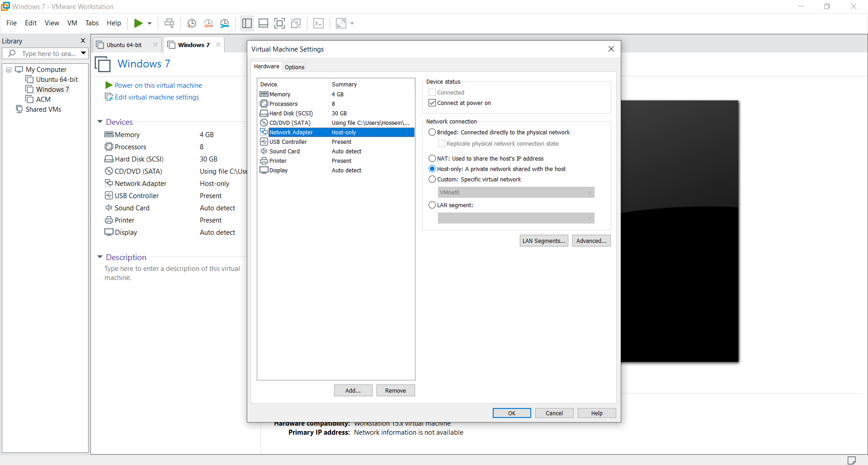Select Processors device in settings list
The height and width of the screenshot is (465, 868).
pos(335,104)
